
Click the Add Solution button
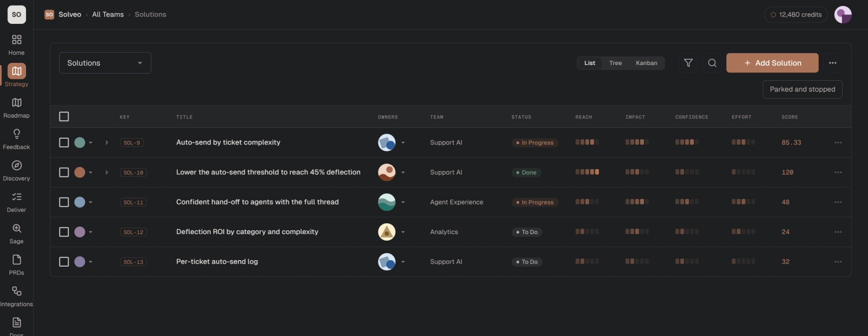click(773, 63)
